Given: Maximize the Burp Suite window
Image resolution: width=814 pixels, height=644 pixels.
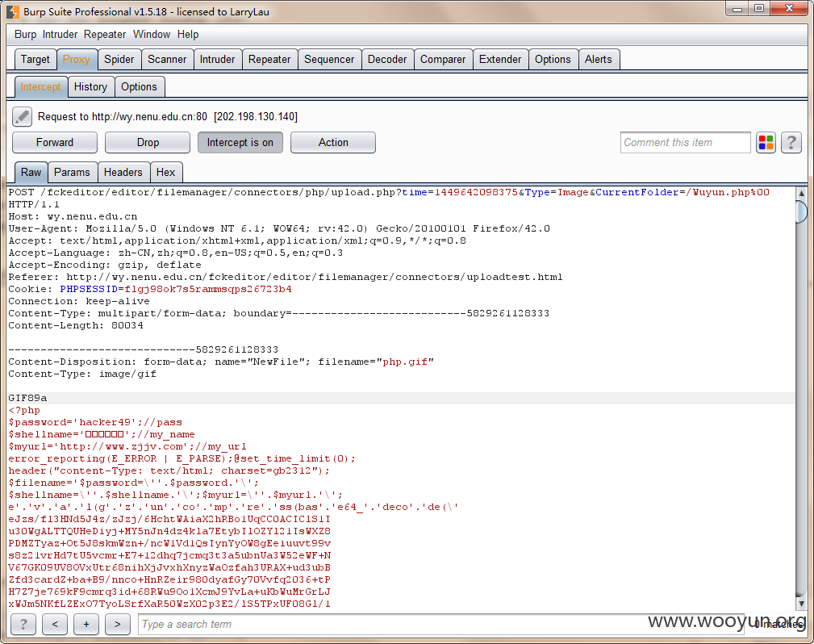Looking at the screenshot, I should click(x=759, y=9).
